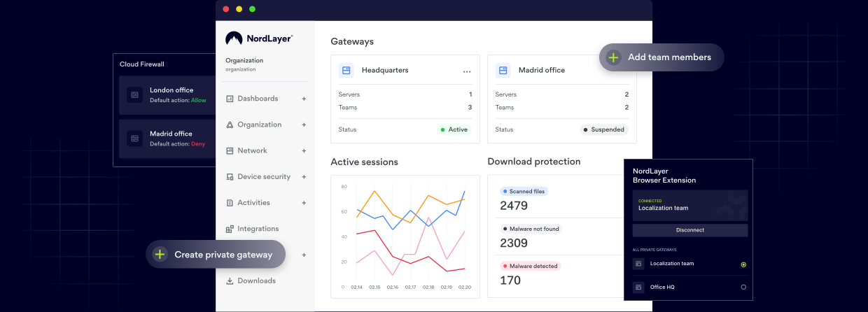Click Teams row in Headquarters card

point(405,108)
